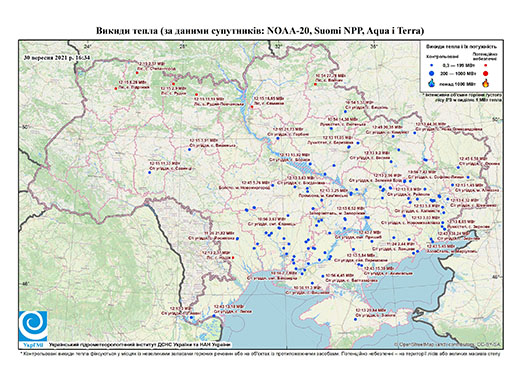520x368 pixels.
Task: Click the orange flame icon in legend
Action: click(486, 83)
